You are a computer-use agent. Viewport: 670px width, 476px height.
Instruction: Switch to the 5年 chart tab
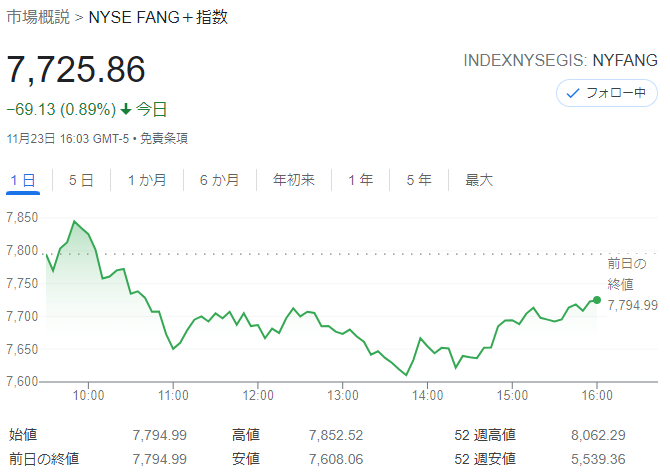[x=419, y=180]
